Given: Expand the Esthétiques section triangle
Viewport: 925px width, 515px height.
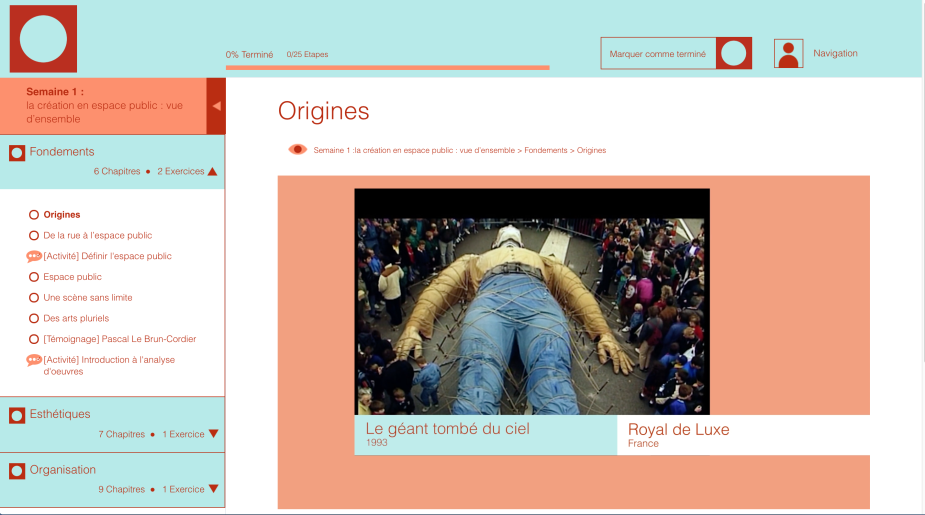Looking at the screenshot, I should (x=214, y=434).
